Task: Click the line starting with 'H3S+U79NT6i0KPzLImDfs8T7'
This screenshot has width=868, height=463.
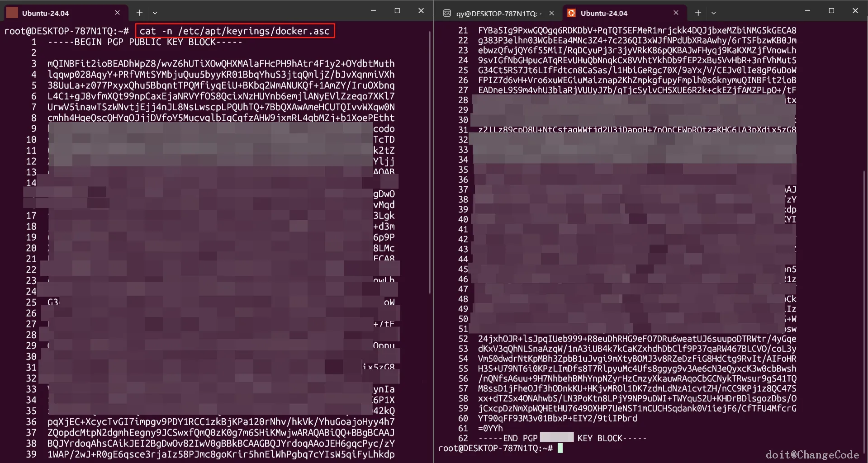Action: [637, 369]
